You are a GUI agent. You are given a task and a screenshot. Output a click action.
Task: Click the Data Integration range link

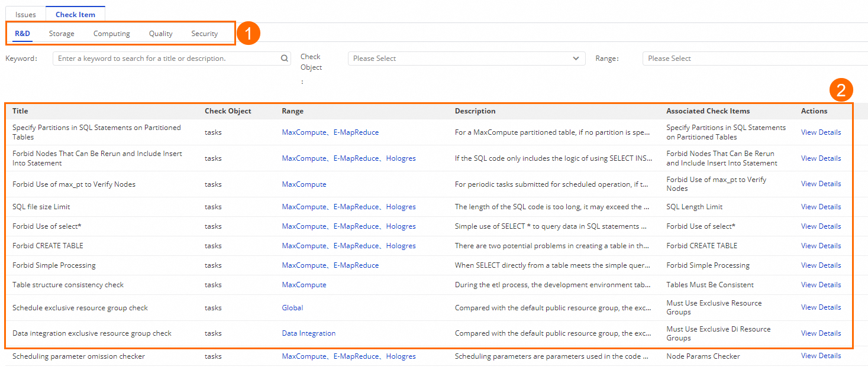[x=308, y=333]
